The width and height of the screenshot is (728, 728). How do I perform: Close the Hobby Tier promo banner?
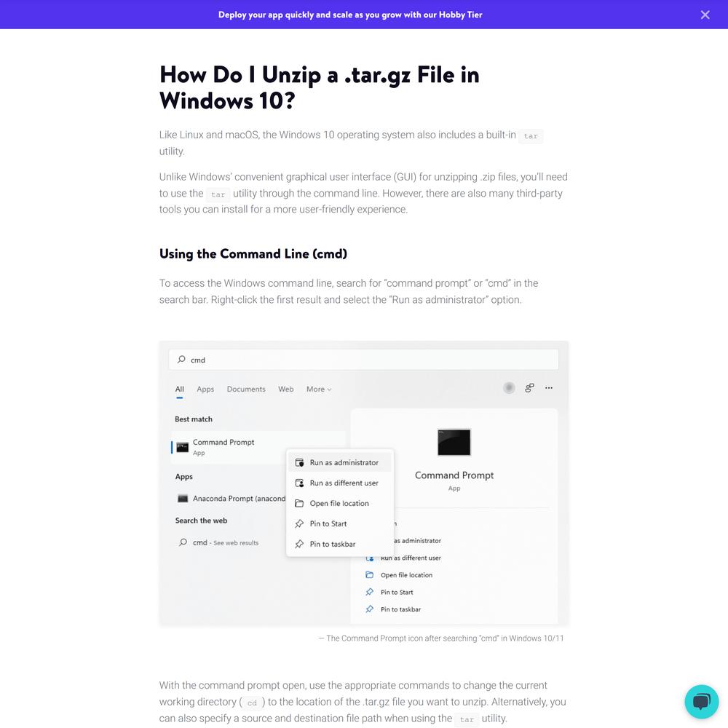click(705, 15)
